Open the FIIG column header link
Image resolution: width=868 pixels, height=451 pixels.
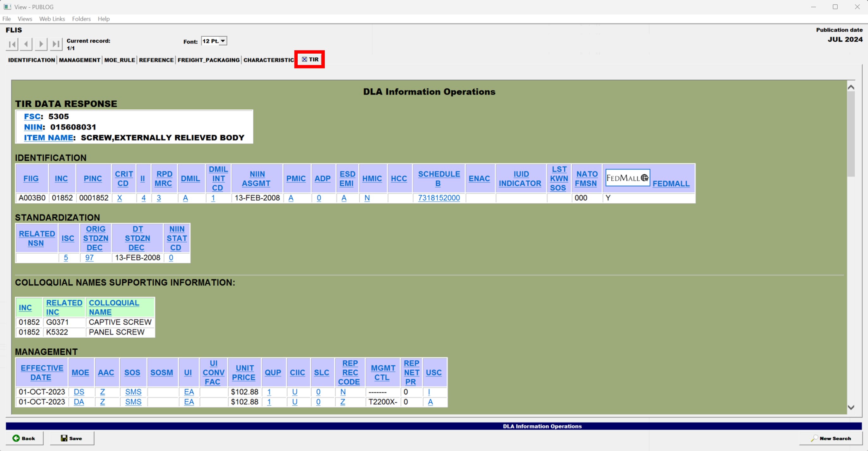tap(31, 179)
